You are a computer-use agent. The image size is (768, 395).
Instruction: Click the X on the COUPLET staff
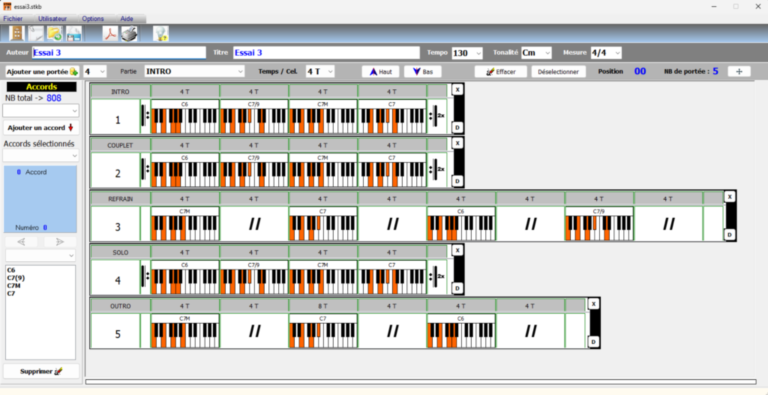coord(457,143)
